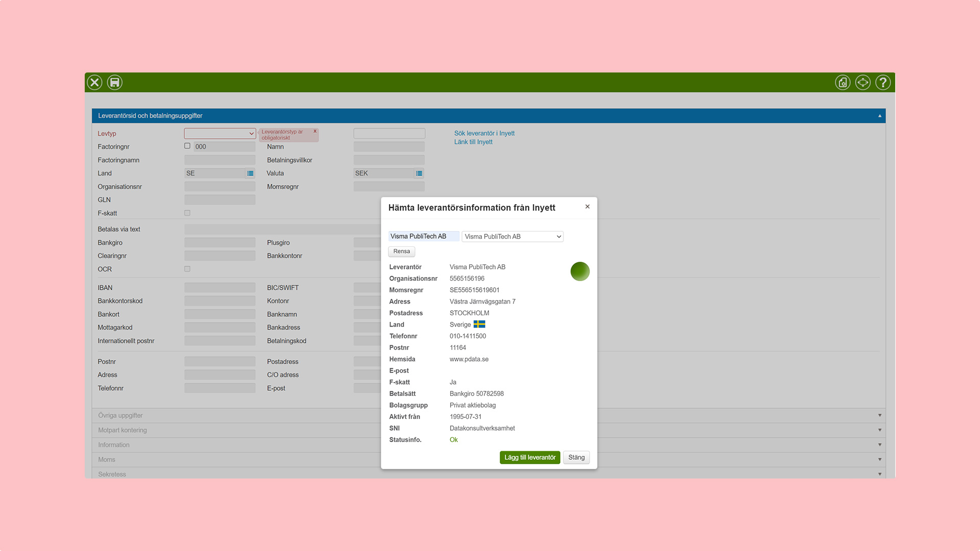Open the Valuta lookup list icon
The image size is (980, 551).
pos(419,173)
